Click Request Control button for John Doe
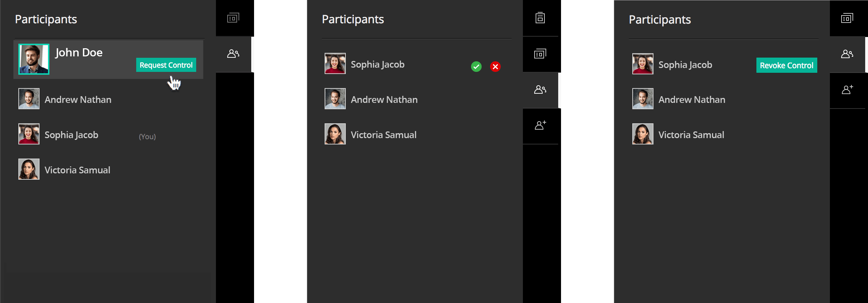 coord(166,65)
